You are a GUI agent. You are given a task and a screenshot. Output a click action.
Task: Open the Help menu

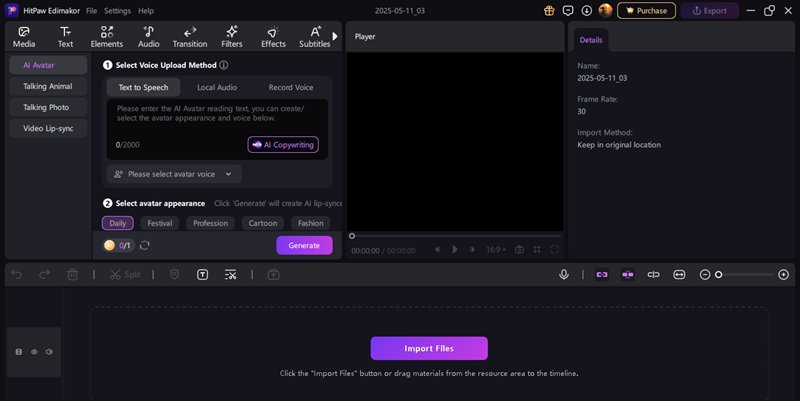tap(146, 11)
